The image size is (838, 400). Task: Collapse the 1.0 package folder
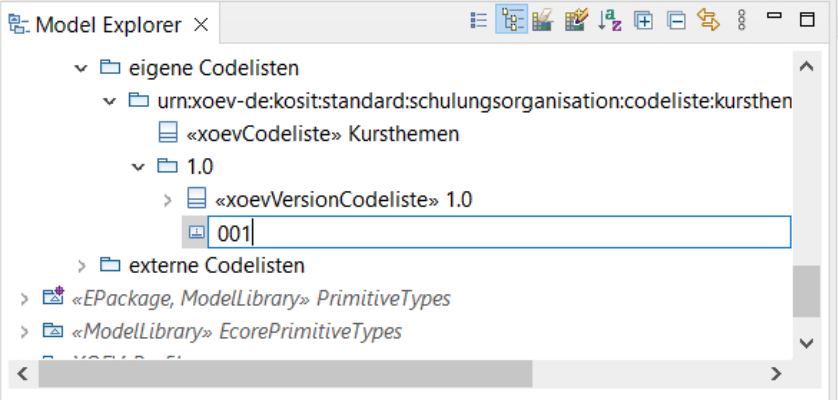(x=138, y=167)
